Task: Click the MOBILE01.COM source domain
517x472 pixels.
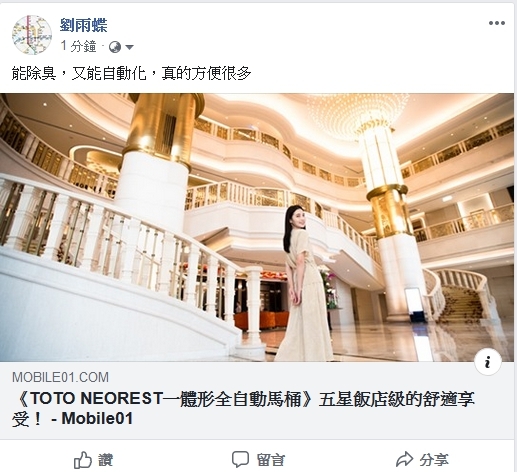Action: [x=60, y=377]
